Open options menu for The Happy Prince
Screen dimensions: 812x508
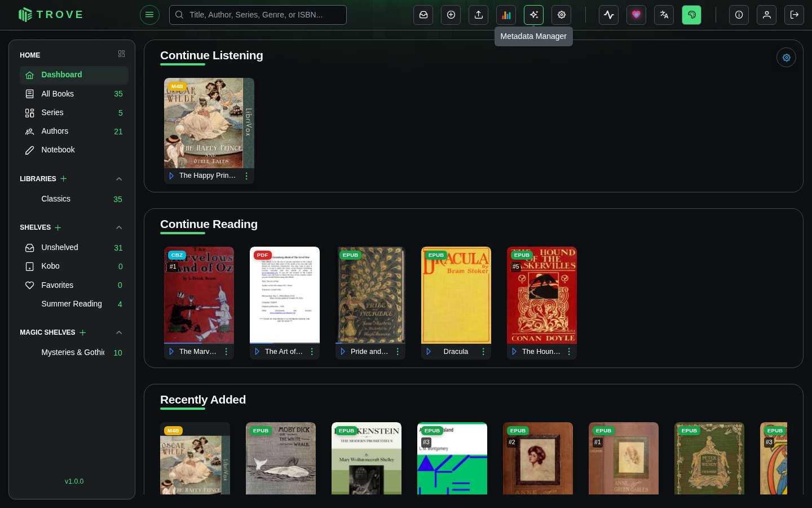246,176
